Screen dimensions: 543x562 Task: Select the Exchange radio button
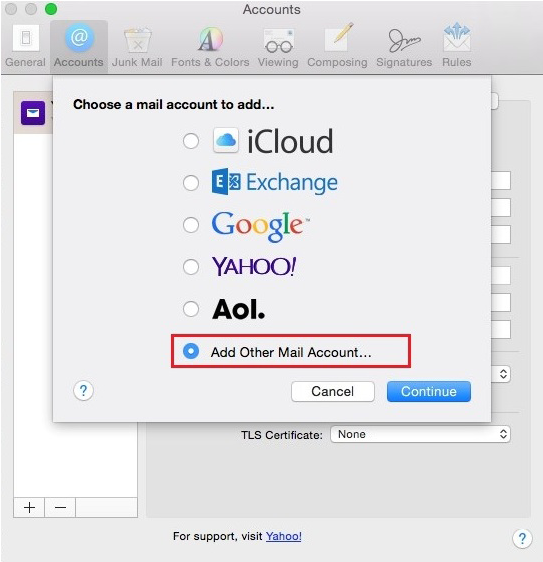191,183
